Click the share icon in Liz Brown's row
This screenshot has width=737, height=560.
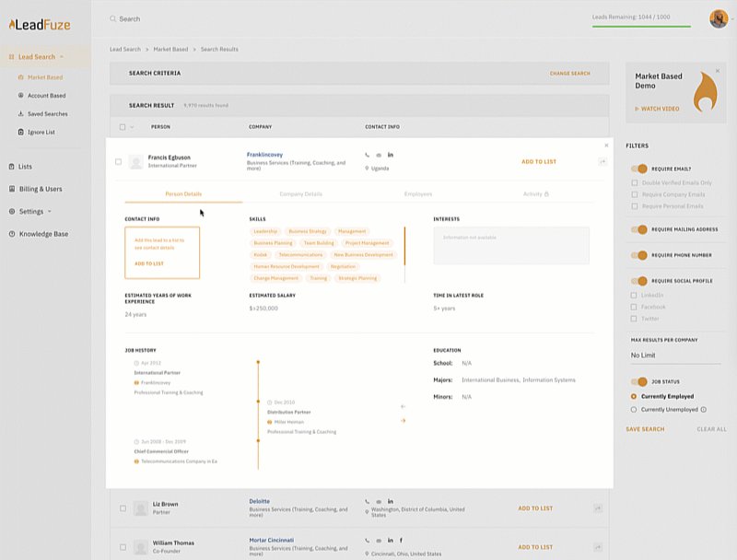point(598,508)
